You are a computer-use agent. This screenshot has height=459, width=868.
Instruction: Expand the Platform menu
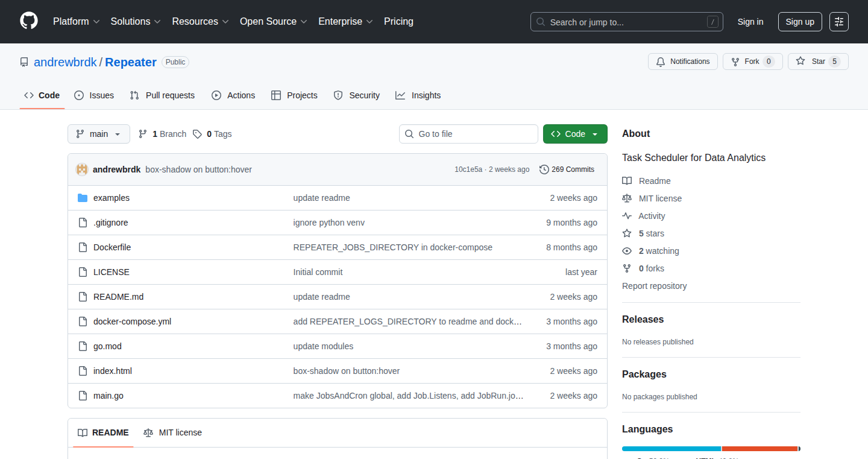77,21
